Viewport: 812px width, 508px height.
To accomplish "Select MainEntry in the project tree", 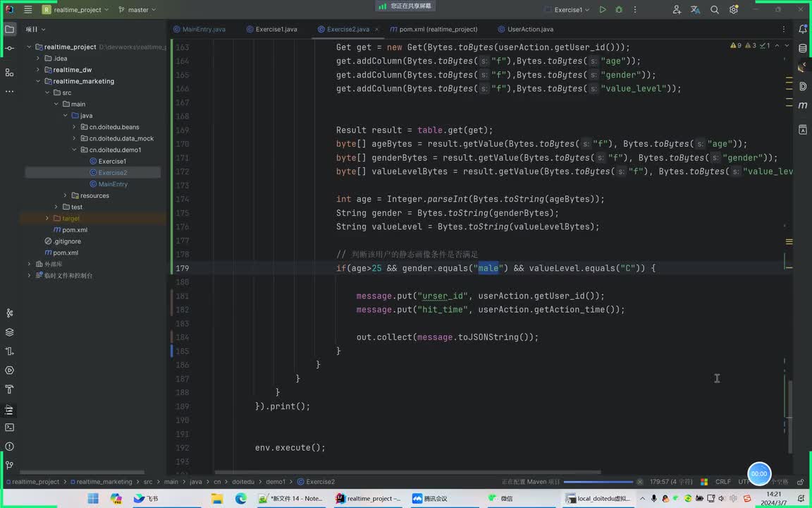I will (x=113, y=184).
